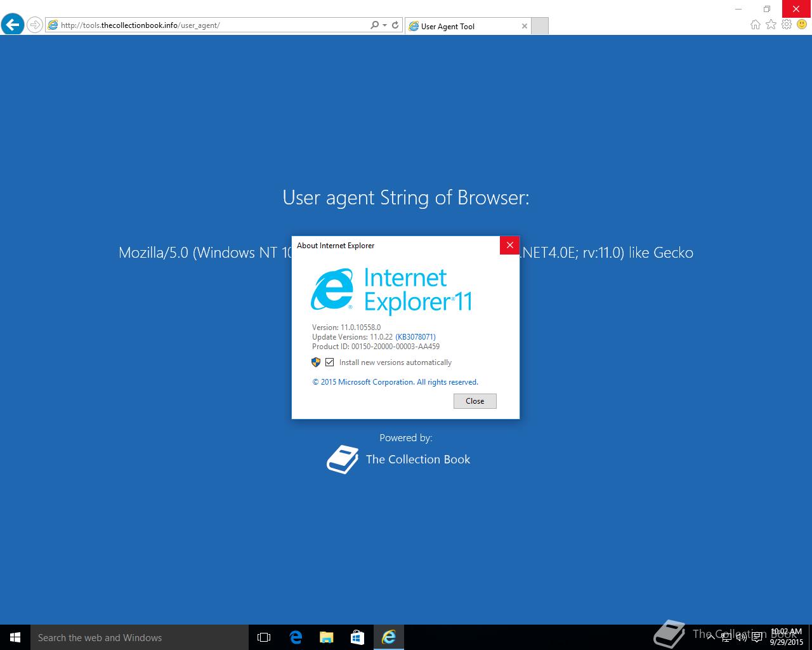Image resolution: width=812 pixels, height=650 pixels.
Task: Close the User Agent Tool tab
Action: 524,26
